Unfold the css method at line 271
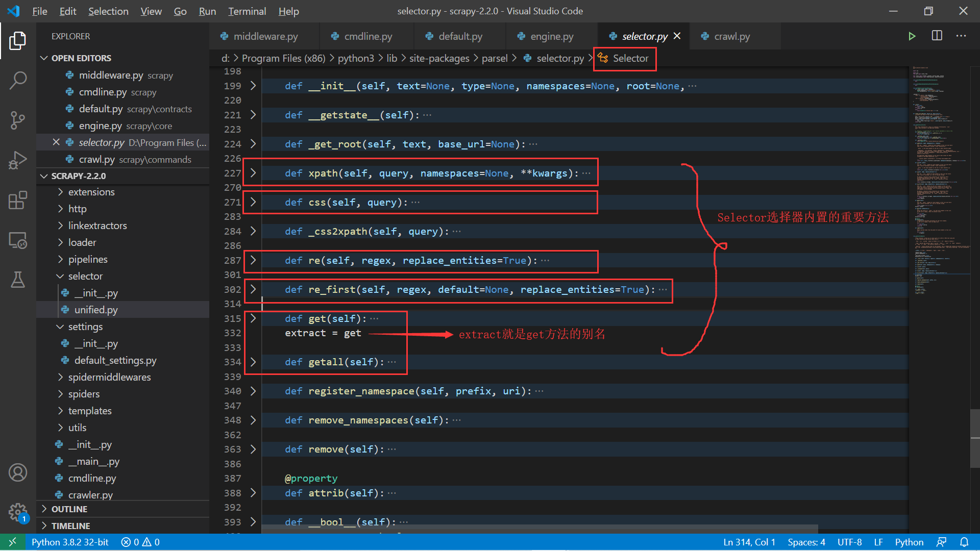This screenshot has width=980, height=551. coord(253,202)
